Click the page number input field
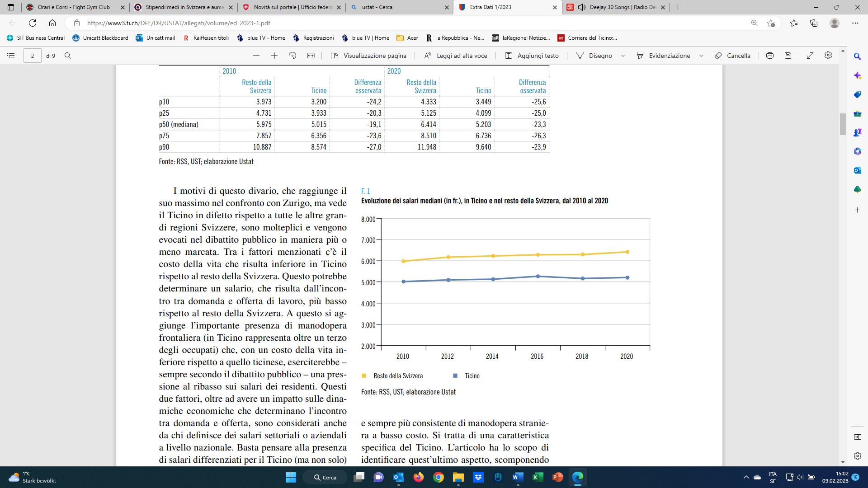The width and height of the screenshot is (868, 488). click(33, 56)
